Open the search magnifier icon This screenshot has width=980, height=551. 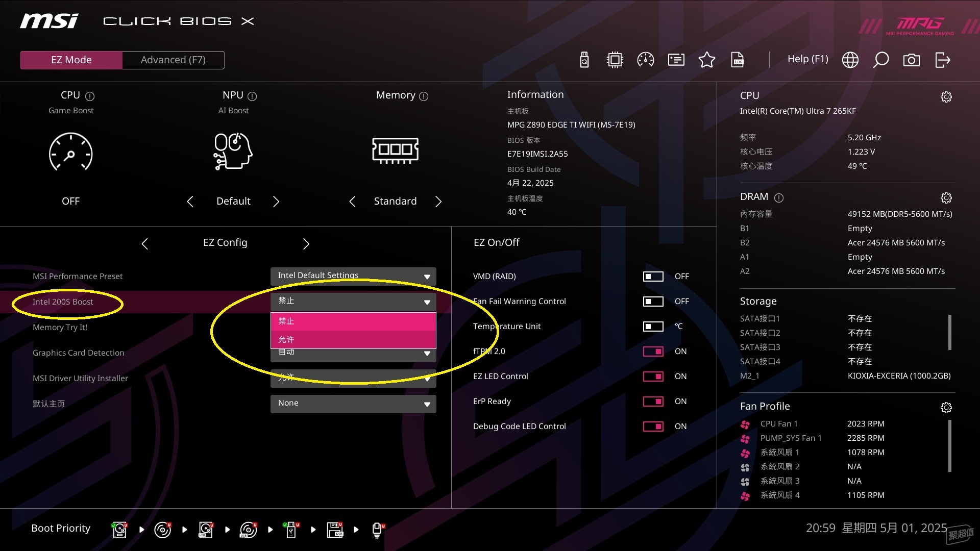(x=881, y=60)
